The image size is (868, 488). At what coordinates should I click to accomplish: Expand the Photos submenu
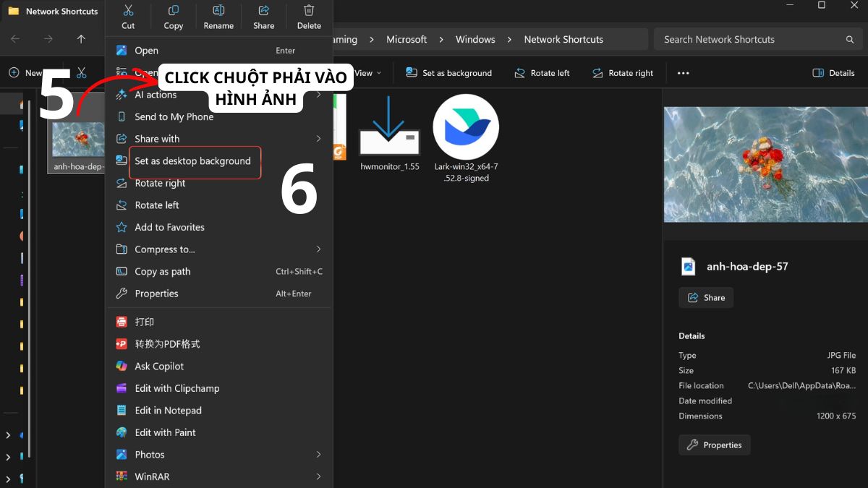[x=318, y=455]
